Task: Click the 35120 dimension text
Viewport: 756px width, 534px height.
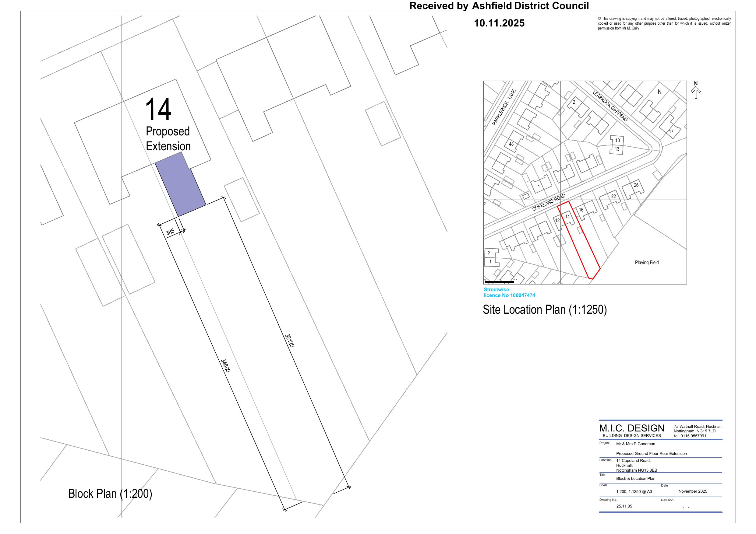Action: pos(289,340)
